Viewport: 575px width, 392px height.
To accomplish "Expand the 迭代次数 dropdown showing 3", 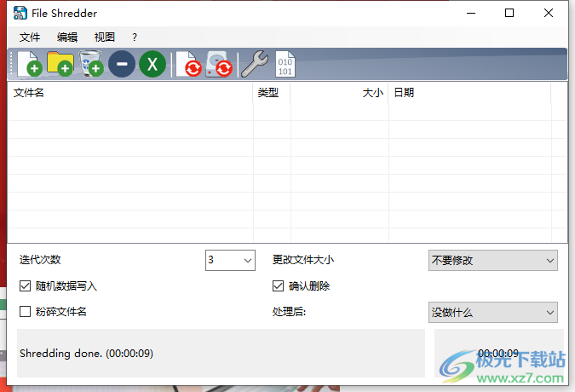I will [x=230, y=261].
